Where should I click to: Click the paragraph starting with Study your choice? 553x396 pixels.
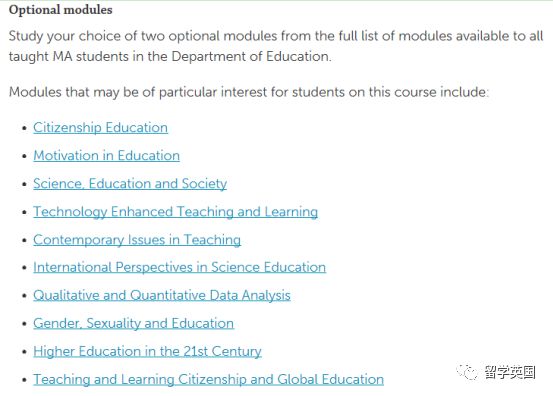(x=276, y=46)
